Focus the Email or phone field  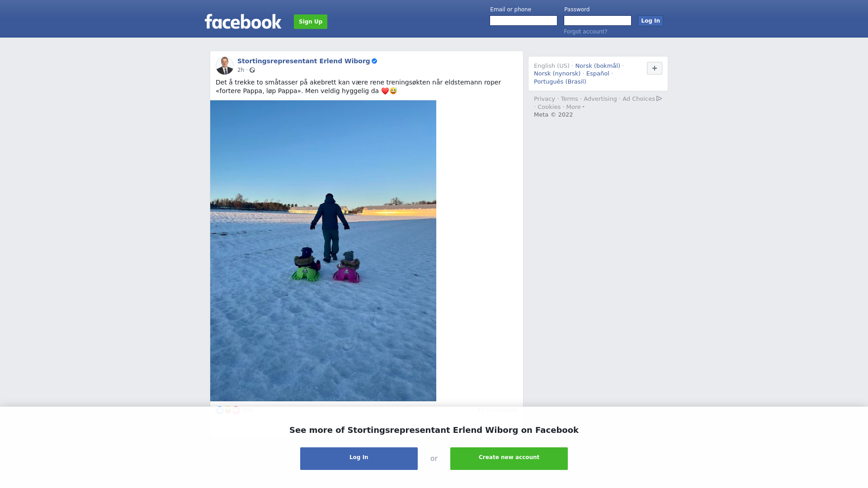524,21
